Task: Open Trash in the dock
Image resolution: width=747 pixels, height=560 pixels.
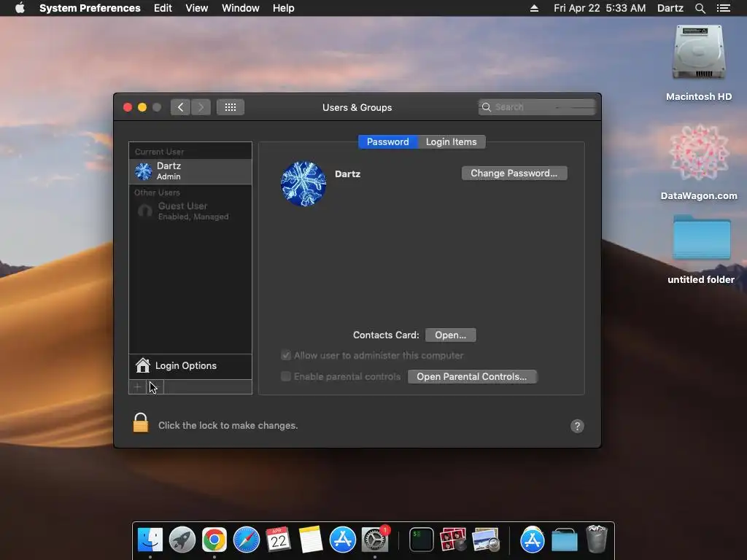Action: pyautogui.click(x=597, y=539)
